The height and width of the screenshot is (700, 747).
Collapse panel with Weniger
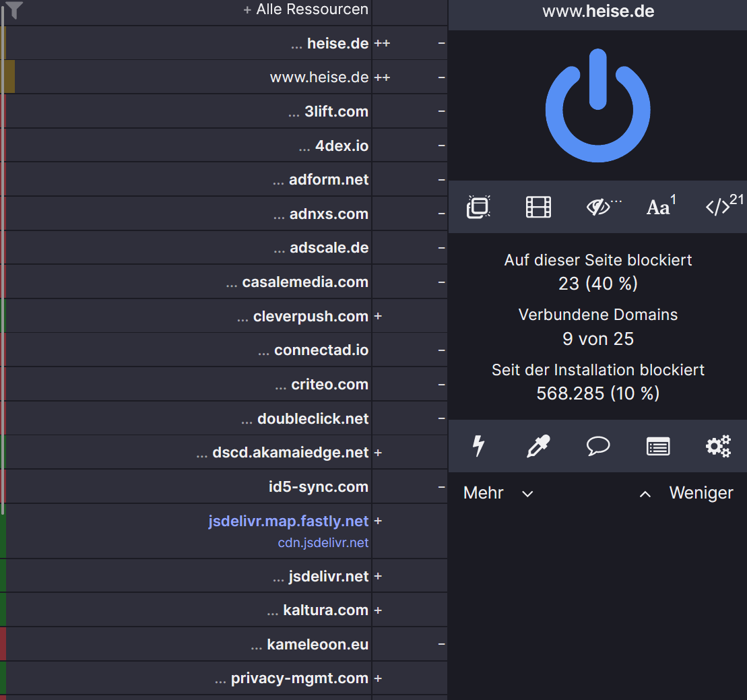click(686, 492)
